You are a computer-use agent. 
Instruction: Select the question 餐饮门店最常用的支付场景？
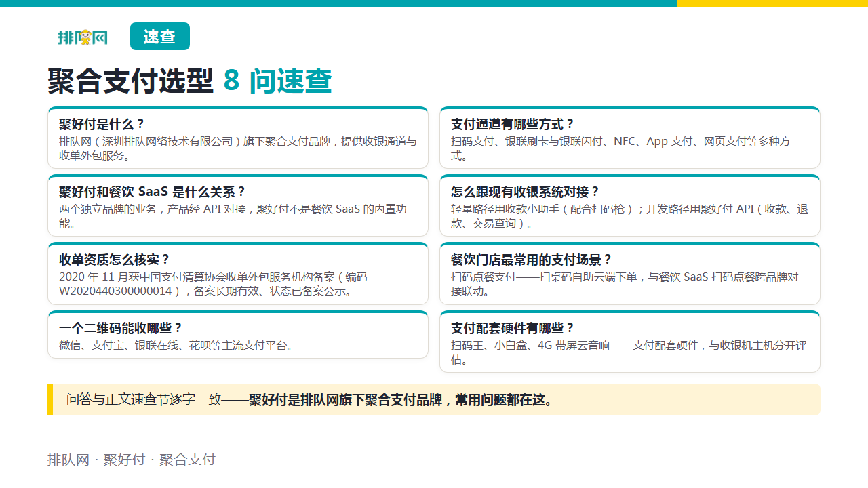[x=532, y=260]
